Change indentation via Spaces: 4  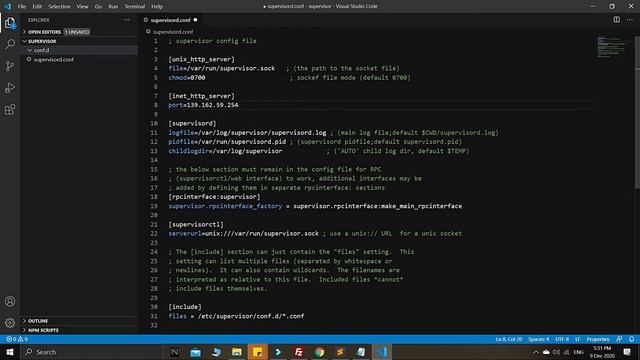point(539,339)
